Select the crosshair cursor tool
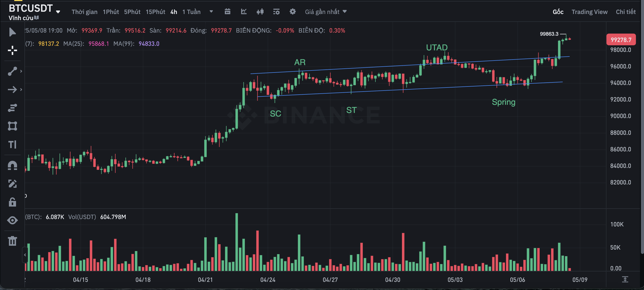644x290 pixels. 12,50
